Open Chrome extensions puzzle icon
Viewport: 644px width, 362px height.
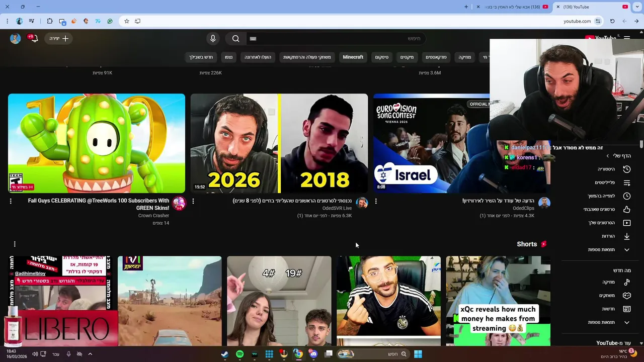pyautogui.click(x=50, y=21)
